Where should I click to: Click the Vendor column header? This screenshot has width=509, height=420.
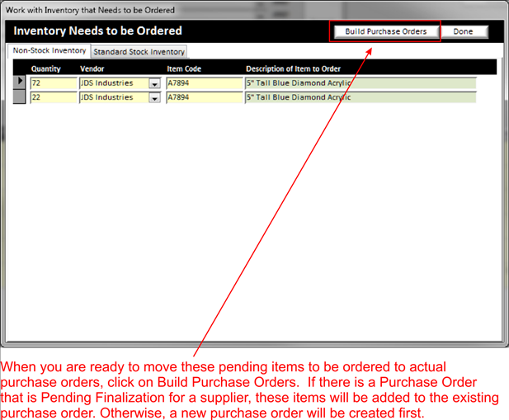click(x=92, y=68)
